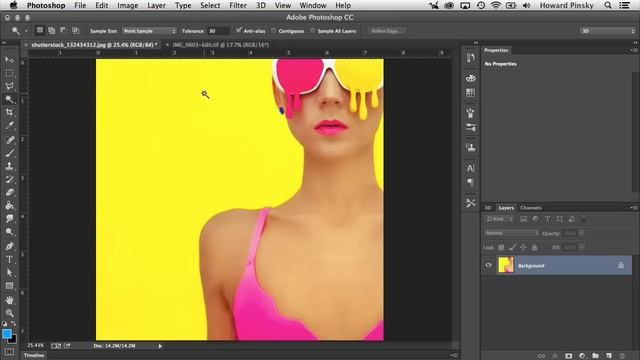Click the Link Layers icon
640x360 pixels.
point(541,356)
